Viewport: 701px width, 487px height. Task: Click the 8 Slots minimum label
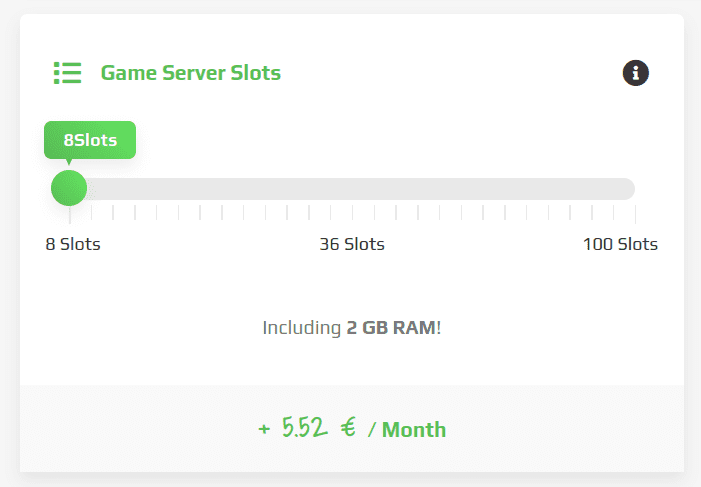[x=73, y=244]
